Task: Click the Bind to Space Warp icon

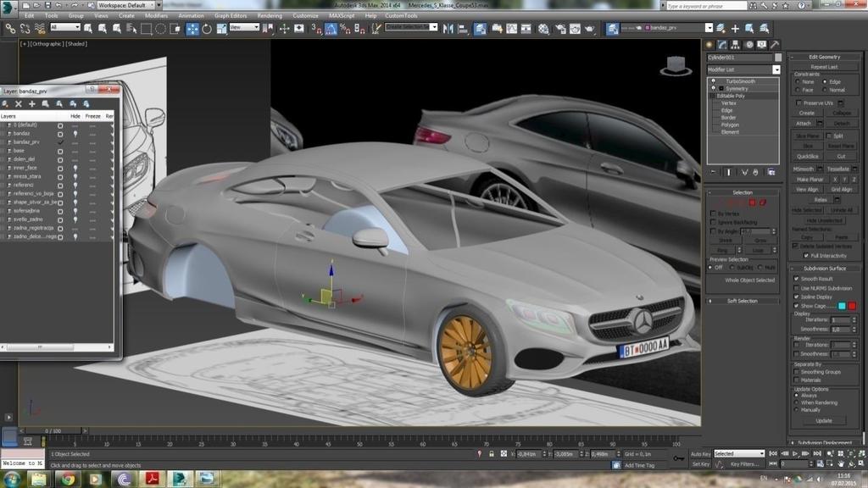Action: click(x=40, y=28)
